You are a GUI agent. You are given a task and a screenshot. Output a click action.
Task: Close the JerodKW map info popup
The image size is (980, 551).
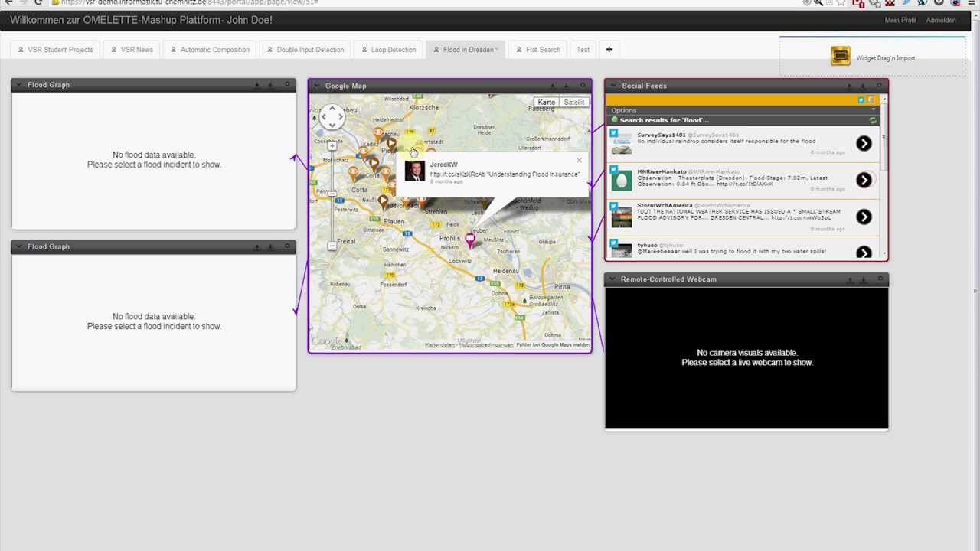[x=579, y=160]
